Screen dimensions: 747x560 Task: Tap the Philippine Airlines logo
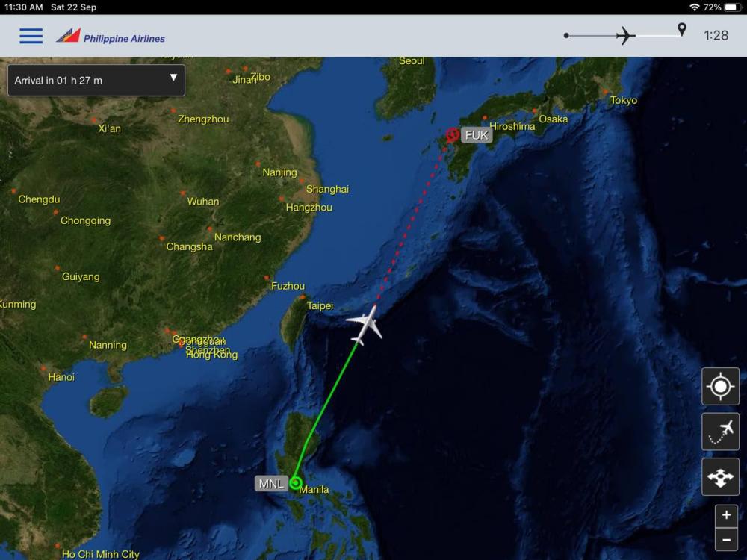[110, 36]
